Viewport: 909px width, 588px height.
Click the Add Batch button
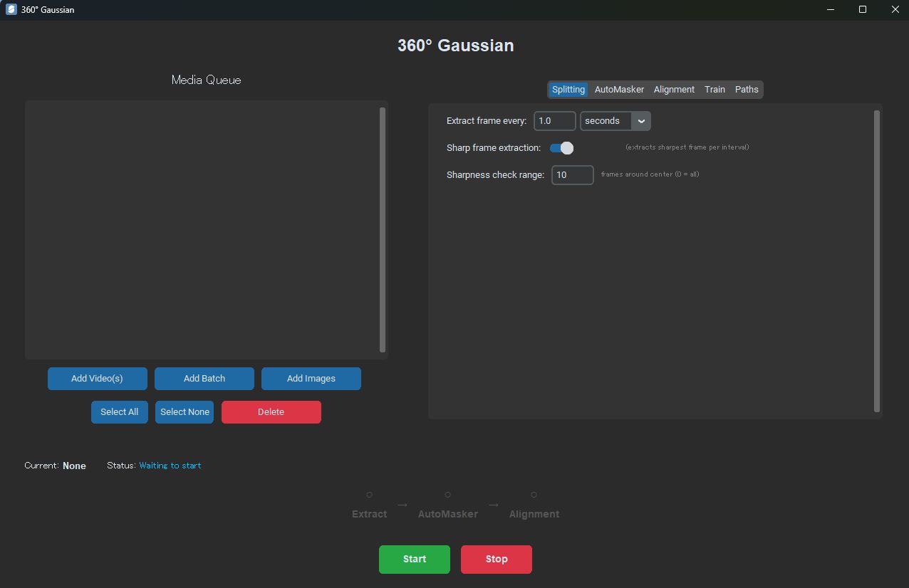tap(204, 378)
